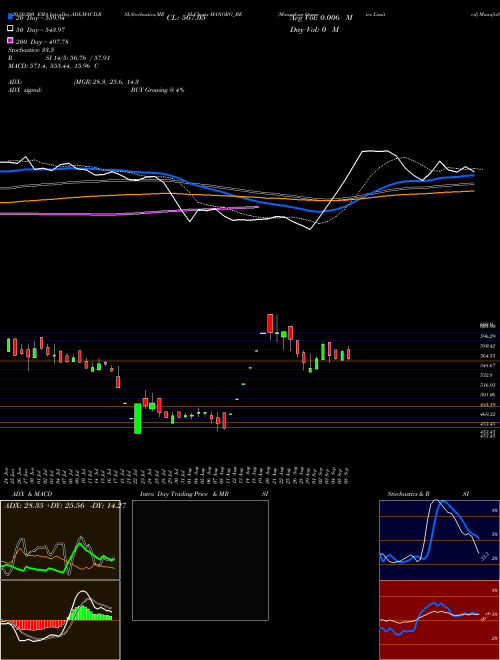Click the white 50 Day legend swatch

(x=10, y=29)
